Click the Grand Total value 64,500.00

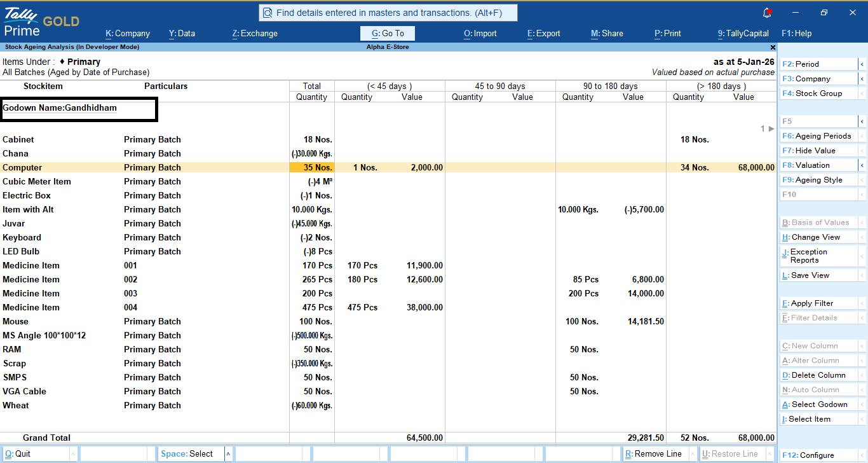424,438
